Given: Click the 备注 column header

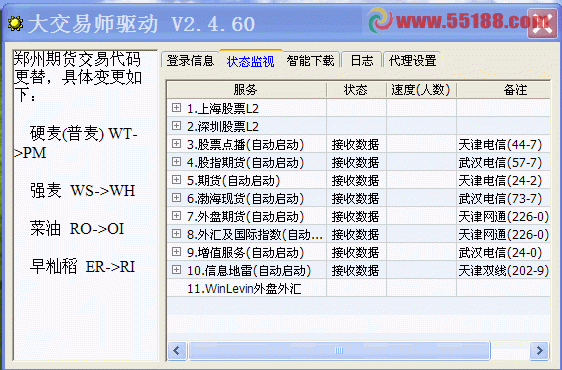Looking at the screenshot, I should [x=504, y=90].
